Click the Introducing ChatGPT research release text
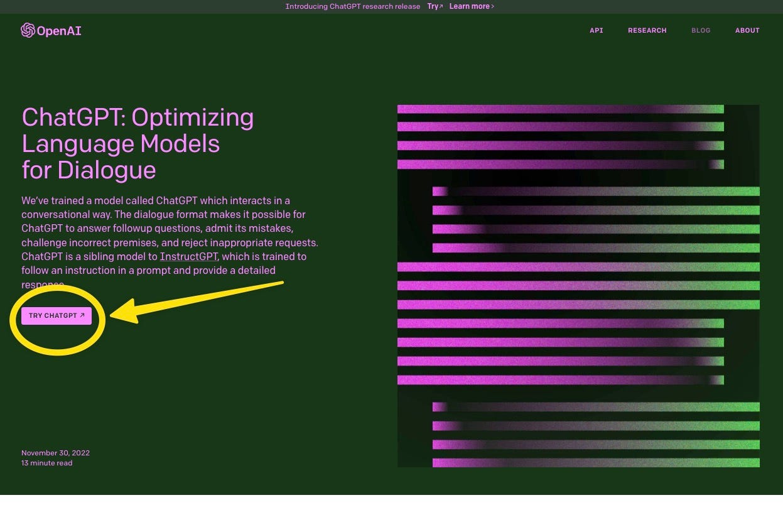Image resolution: width=783 pixels, height=532 pixels. coord(352,6)
